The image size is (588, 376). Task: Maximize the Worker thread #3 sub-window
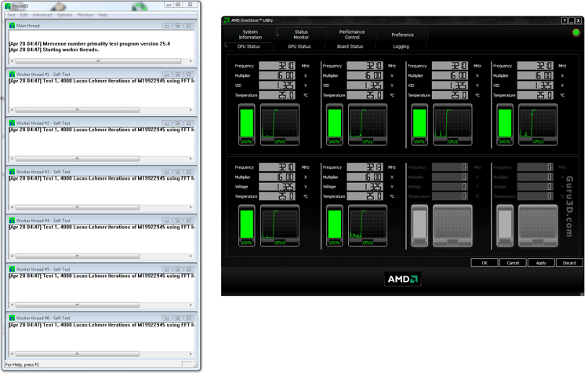point(178,172)
